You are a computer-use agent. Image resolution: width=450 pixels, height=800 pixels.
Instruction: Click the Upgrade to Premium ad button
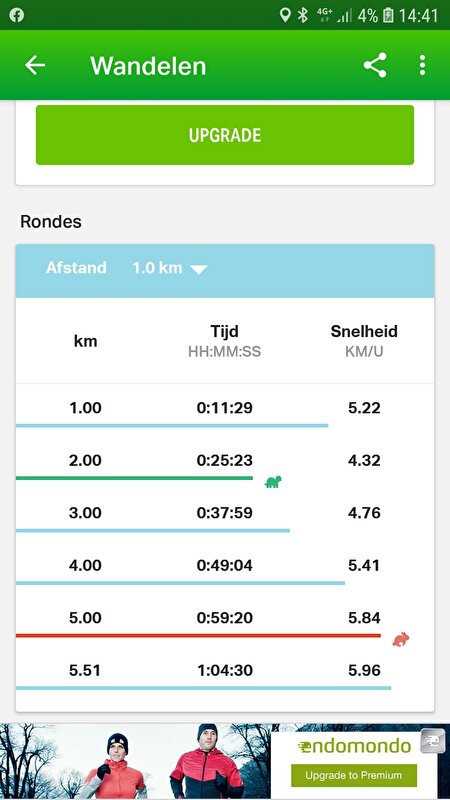tap(354, 775)
